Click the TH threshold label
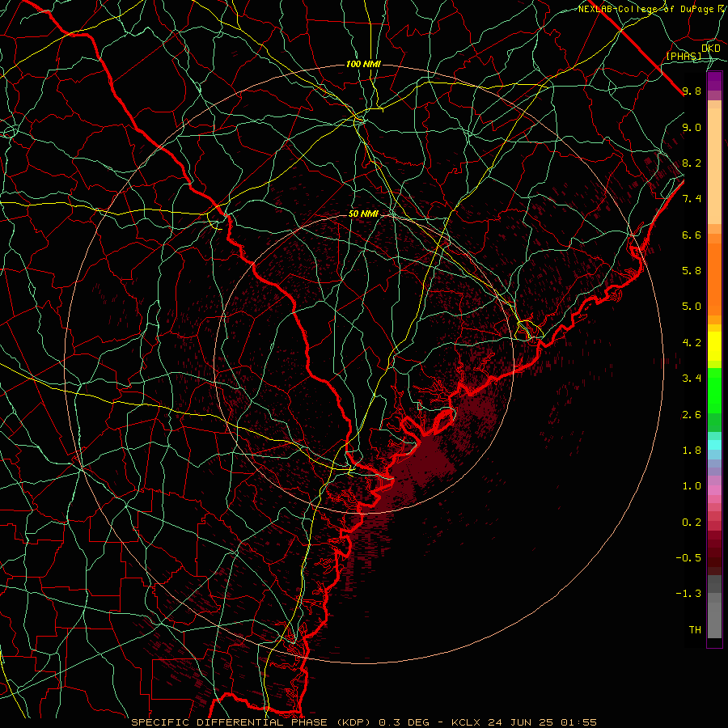Image resolution: width=728 pixels, height=728 pixels. pyautogui.click(x=695, y=630)
